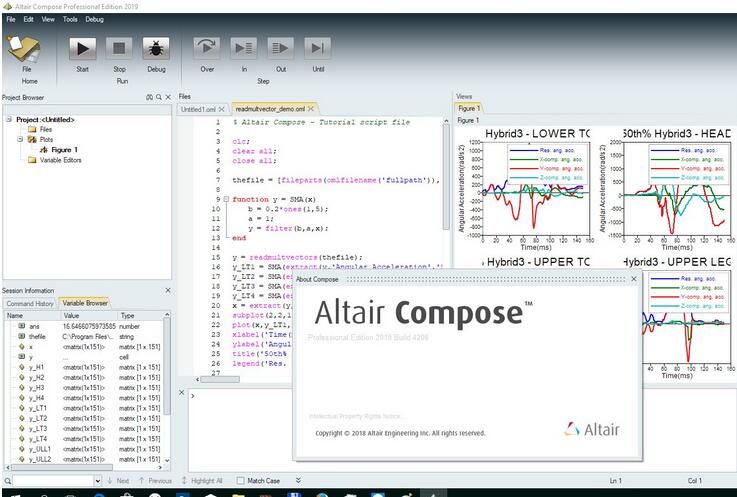Select the Figure 1 views tab
Screen dimensions: 737x497
coord(469,109)
